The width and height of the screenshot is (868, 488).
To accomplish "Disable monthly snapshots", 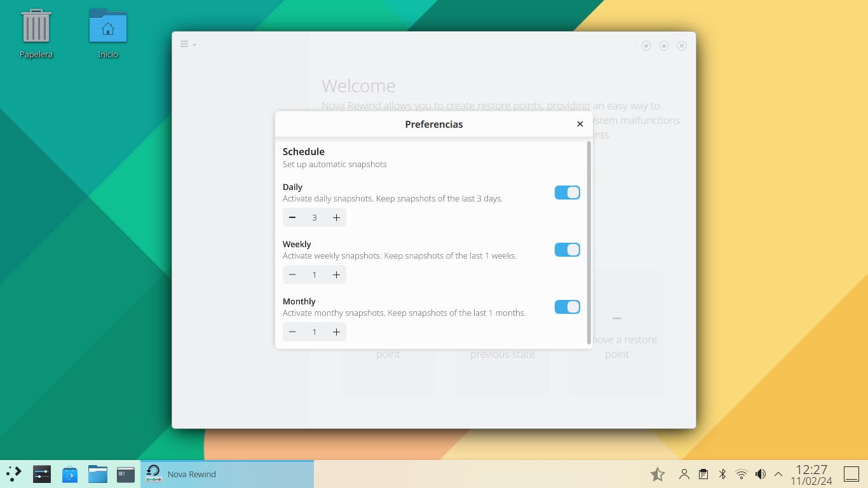I will (567, 306).
